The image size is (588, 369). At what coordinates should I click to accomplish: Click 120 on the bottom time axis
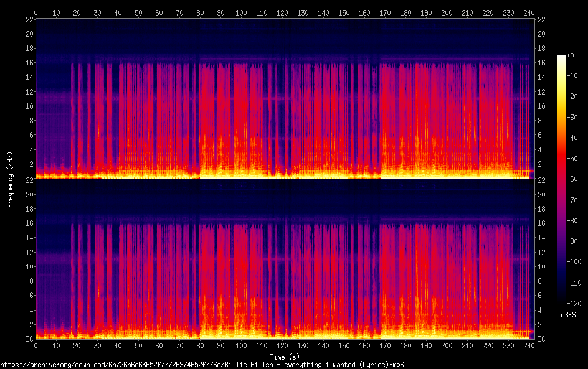pos(282,346)
